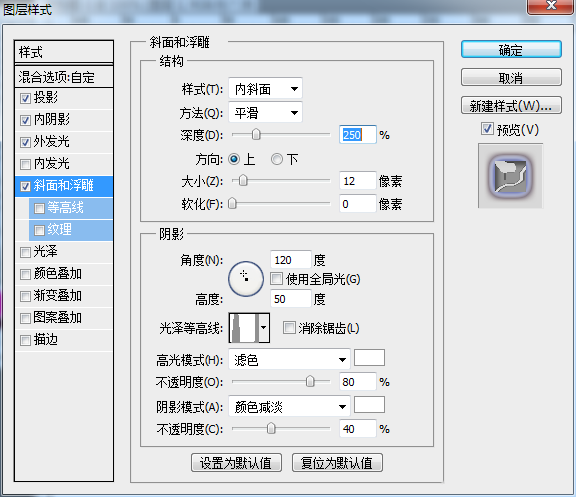Click the 复位为默认值 button
Screen dimensions: 576x497
337,463
